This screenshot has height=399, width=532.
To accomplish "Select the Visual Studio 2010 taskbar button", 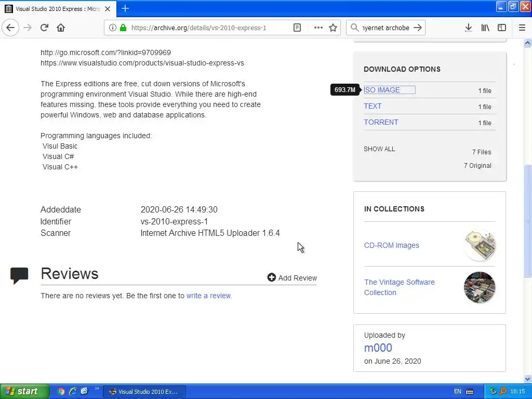I will click(x=144, y=392).
